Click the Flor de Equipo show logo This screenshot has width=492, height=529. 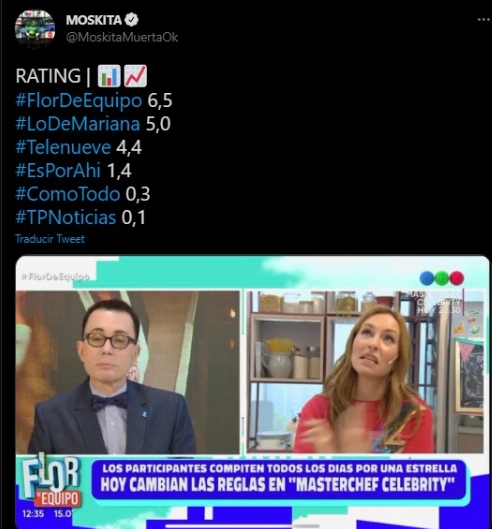(51, 481)
